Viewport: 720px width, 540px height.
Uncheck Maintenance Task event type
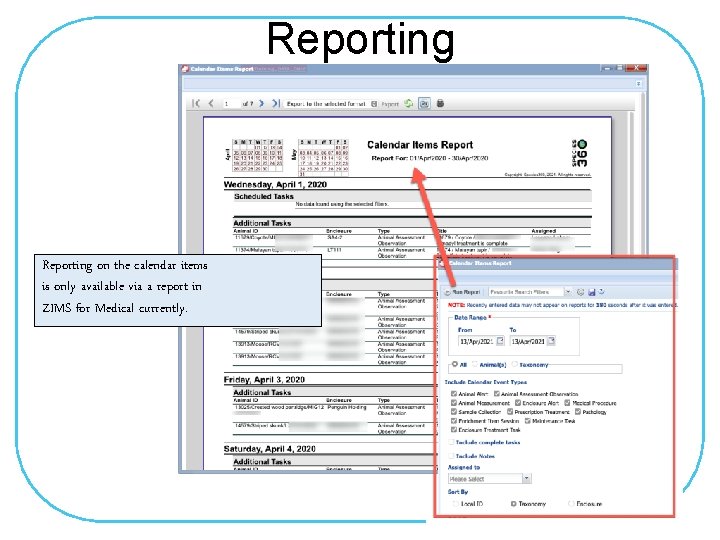[x=528, y=421]
